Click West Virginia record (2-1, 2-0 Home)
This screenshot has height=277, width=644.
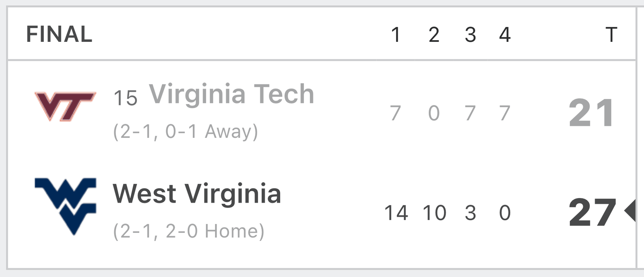(189, 232)
